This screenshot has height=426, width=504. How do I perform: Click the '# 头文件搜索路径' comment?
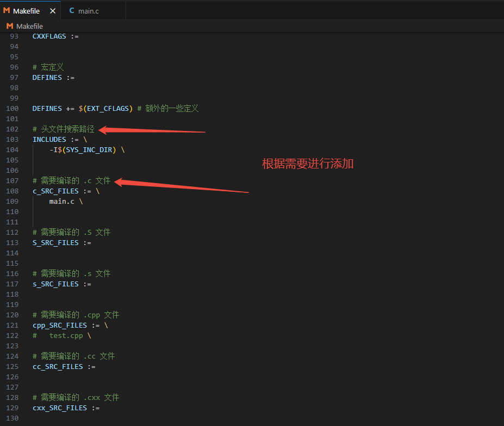pos(63,129)
